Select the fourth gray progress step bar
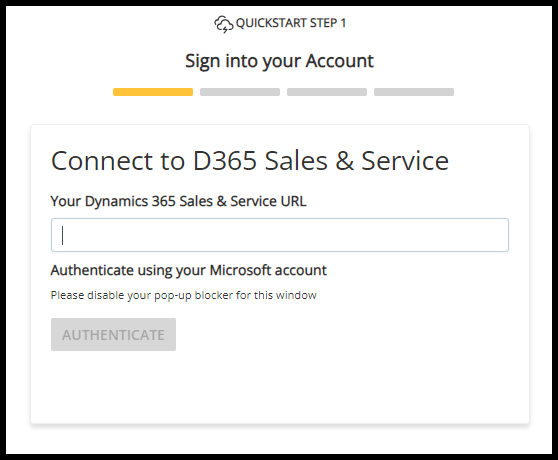This screenshot has height=460, width=558. click(414, 92)
